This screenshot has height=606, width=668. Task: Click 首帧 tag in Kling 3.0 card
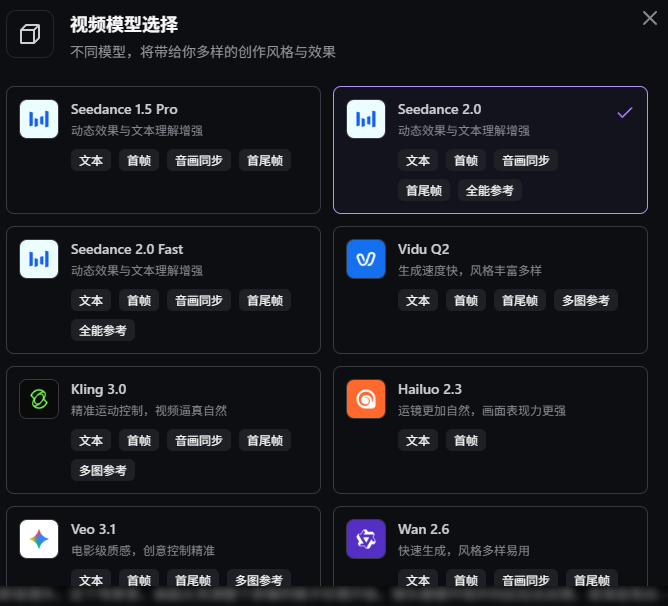coord(139,440)
